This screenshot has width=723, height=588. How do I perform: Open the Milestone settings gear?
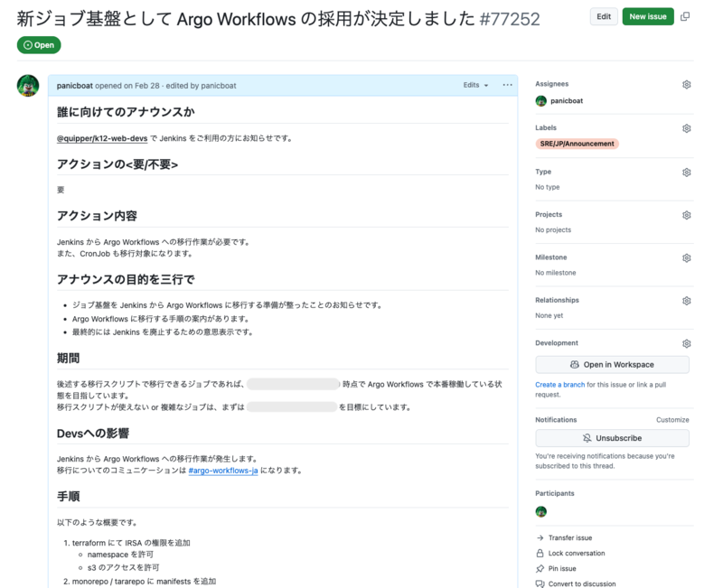(x=686, y=257)
